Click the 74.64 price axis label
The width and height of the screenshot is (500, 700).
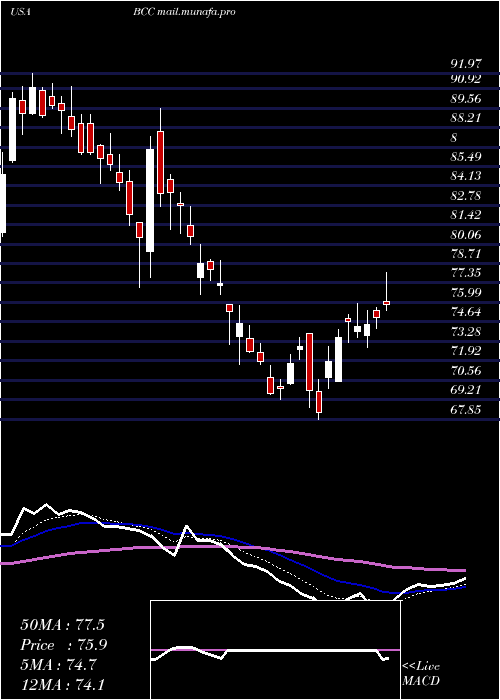click(466, 312)
